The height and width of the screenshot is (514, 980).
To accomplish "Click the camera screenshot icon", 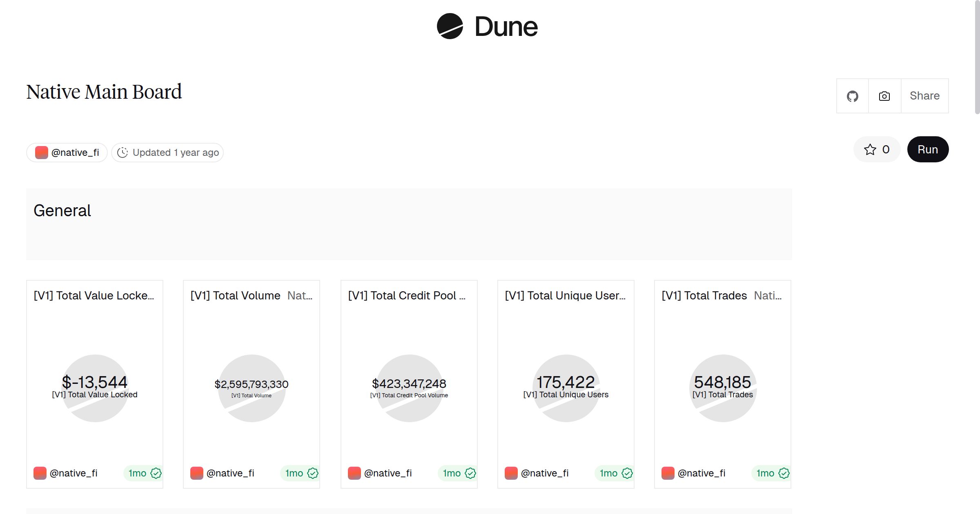I will [884, 96].
